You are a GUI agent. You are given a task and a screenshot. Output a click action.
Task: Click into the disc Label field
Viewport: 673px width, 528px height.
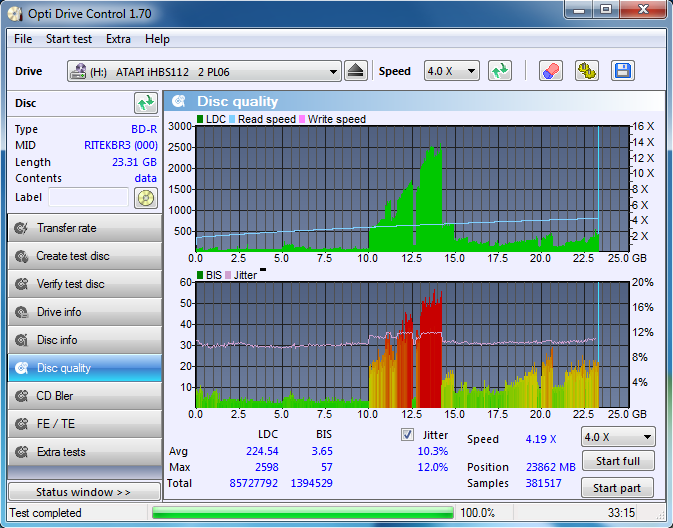click(x=88, y=197)
